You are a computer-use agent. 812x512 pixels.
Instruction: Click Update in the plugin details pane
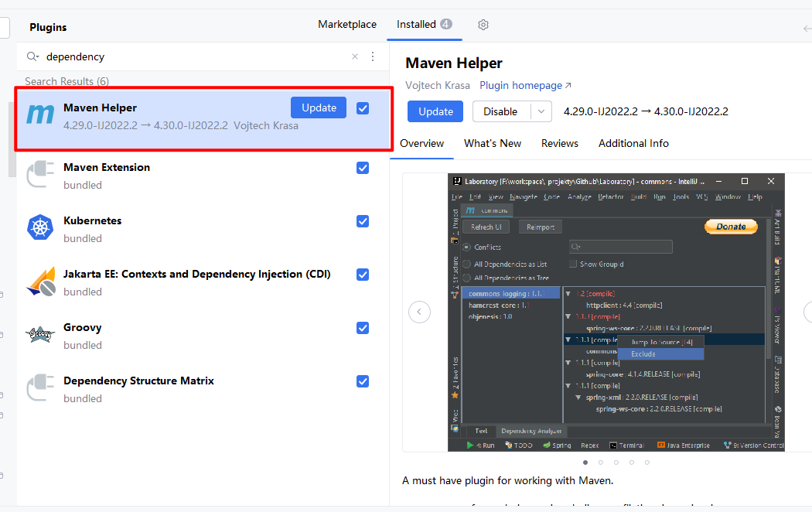[435, 111]
